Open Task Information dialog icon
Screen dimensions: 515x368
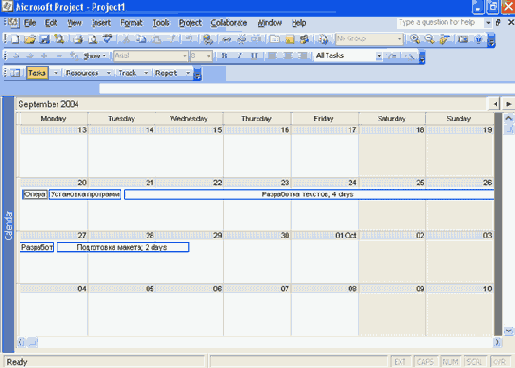pos(274,39)
